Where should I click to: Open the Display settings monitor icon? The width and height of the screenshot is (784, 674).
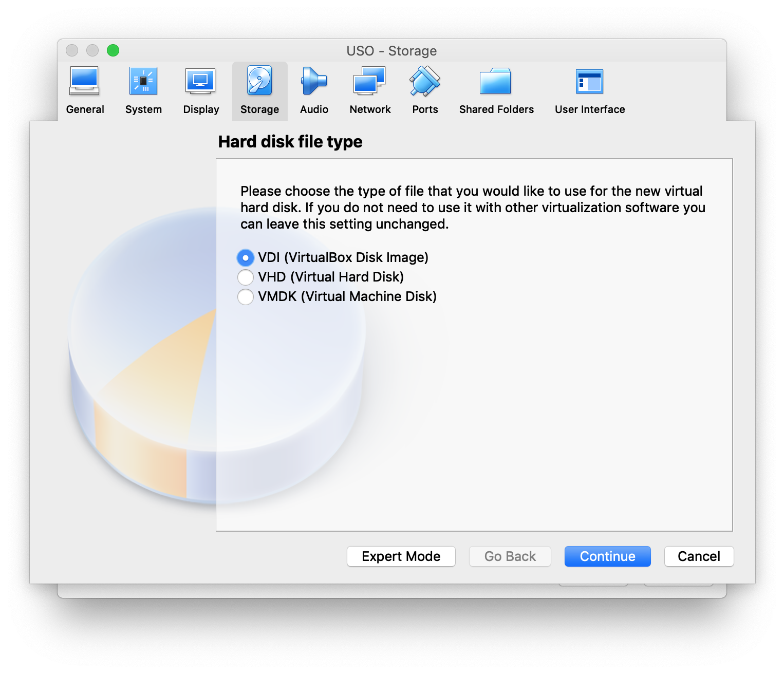coord(200,81)
